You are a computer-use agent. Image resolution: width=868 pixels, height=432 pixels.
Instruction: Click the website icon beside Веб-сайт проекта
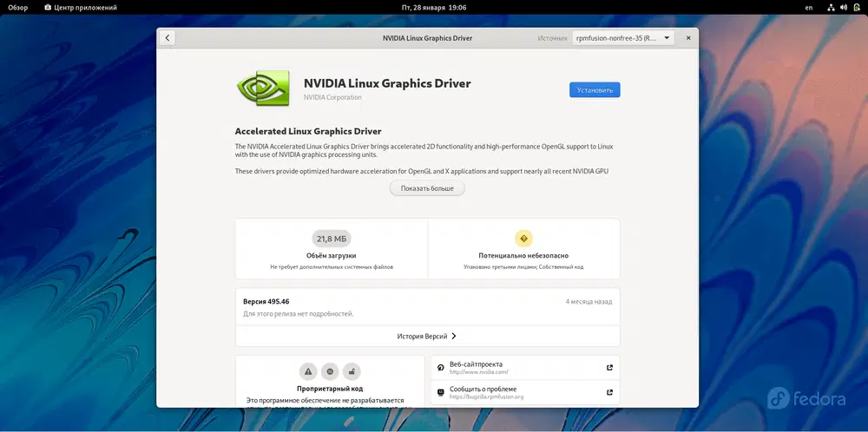point(441,367)
